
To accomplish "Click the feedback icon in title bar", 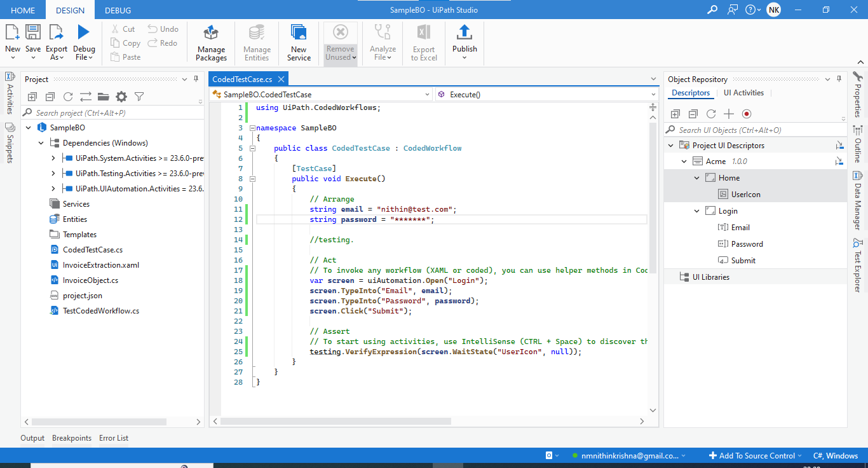I will 733,10.
